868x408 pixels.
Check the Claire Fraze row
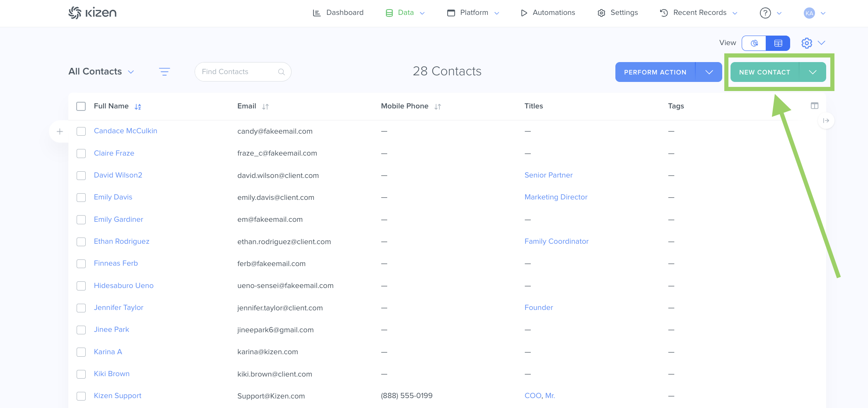point(81,154)
